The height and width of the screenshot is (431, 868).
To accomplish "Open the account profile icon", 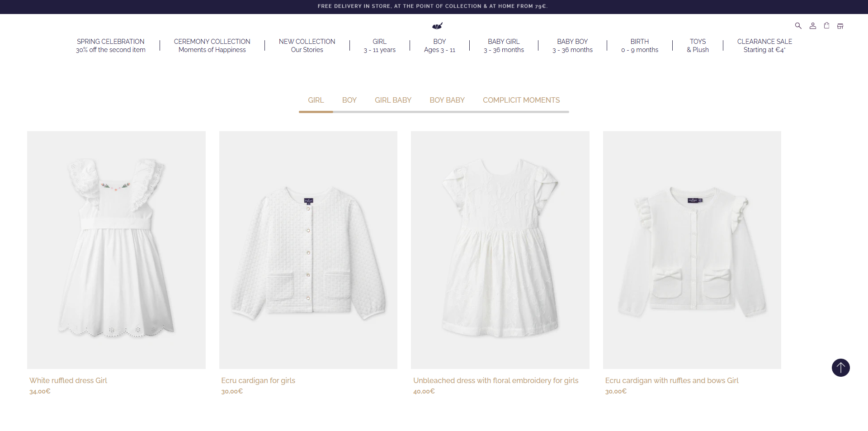I will (812, 26).
